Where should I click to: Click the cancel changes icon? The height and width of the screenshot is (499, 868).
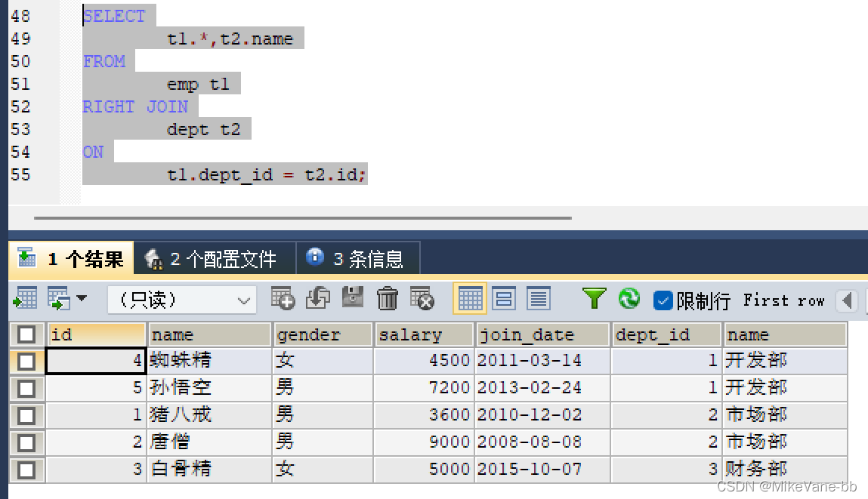(x=422, y=299)
